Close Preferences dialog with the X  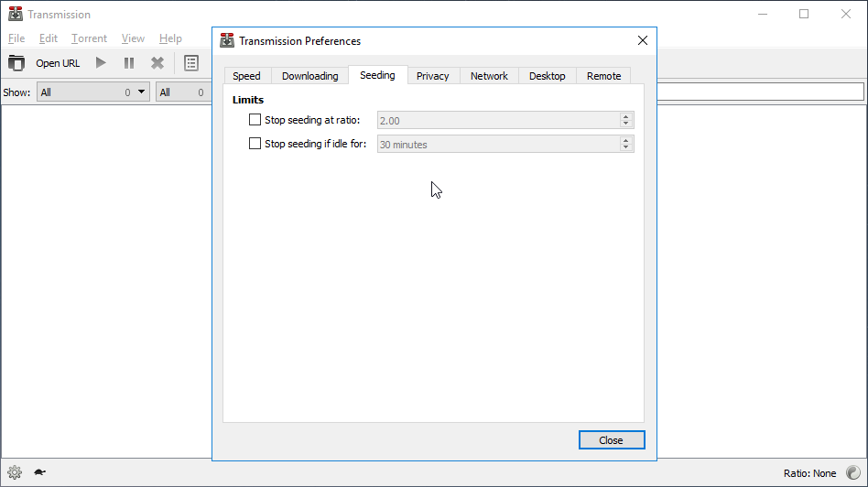click(643, 40)
